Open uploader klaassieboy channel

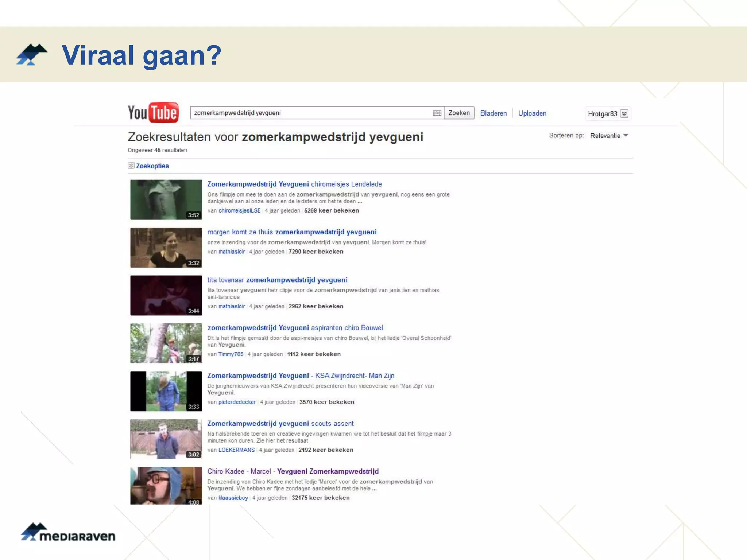pyautogui.click(x=233, y=498)
